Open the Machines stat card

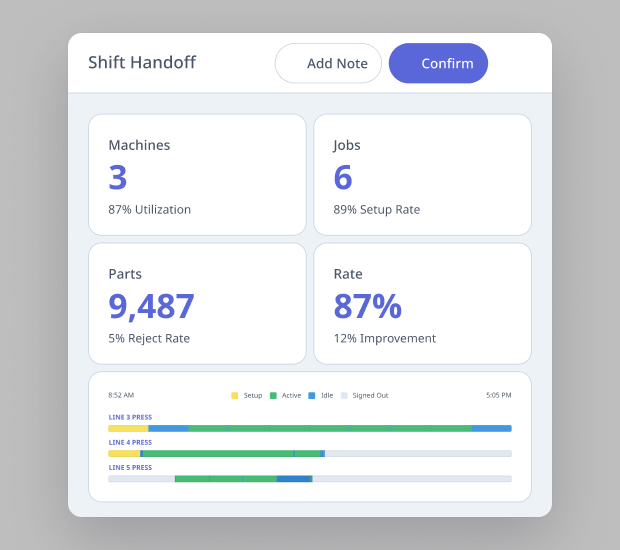197,175
